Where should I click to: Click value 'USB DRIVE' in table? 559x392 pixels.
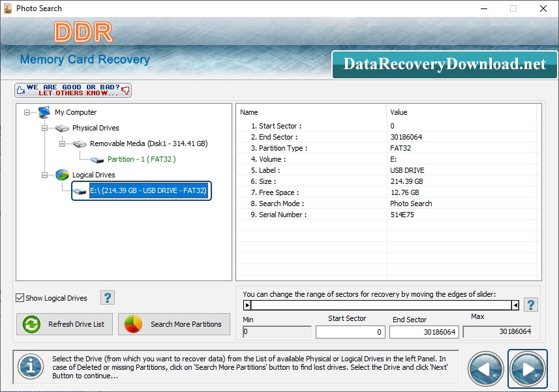(407, 170)
